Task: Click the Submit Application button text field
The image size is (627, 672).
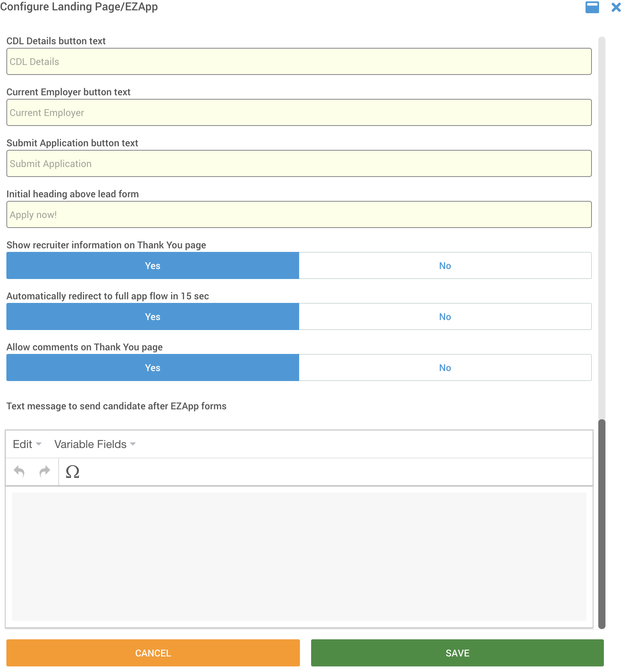Action: click(x=299, y=163)
